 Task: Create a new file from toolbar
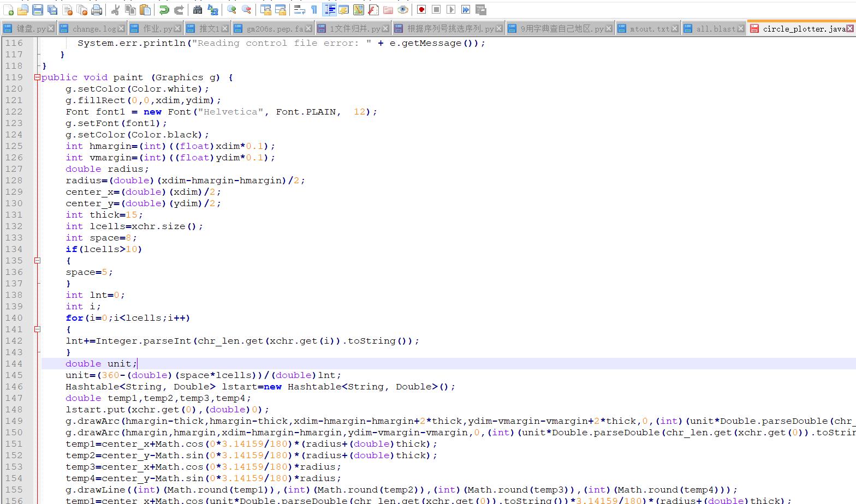(x=8, y=10)
